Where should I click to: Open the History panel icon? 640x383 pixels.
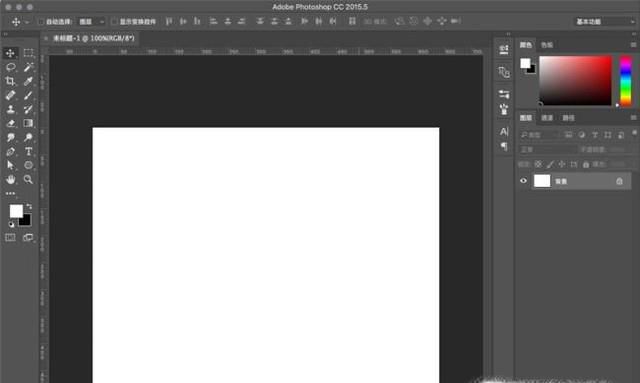coord(504,50)
